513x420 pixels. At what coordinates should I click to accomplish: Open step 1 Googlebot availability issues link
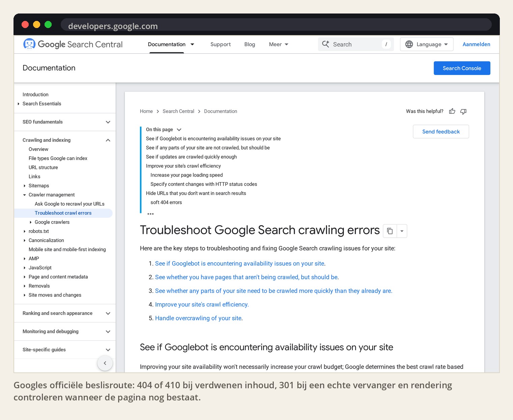240,264
